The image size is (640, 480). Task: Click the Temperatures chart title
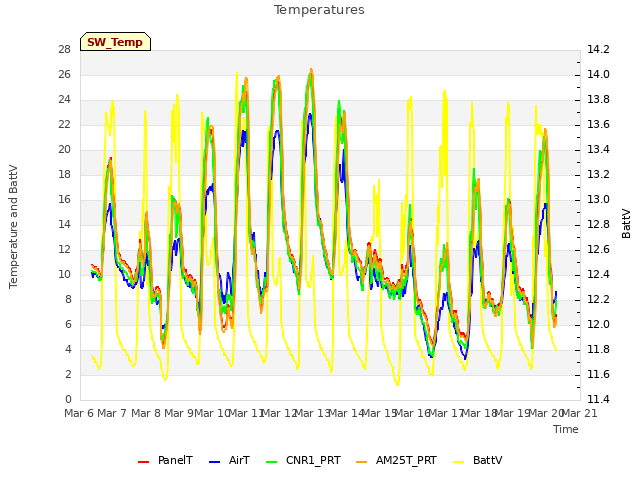tap(319, 10)
